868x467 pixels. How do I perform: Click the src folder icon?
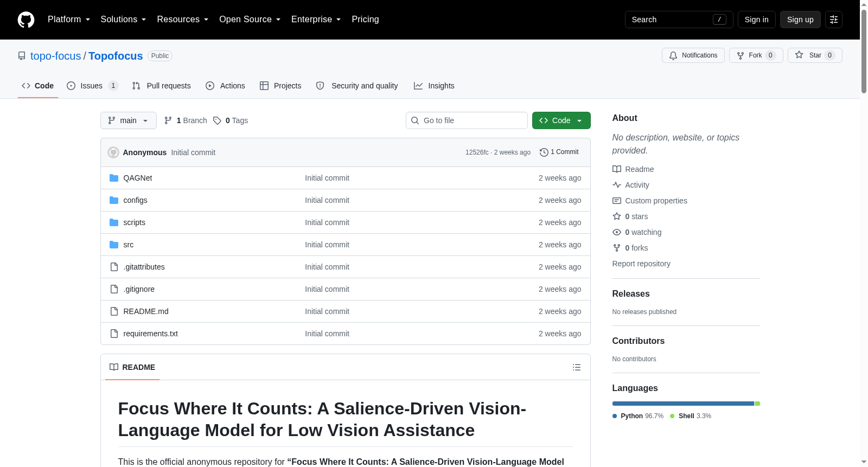pos(114,245)
